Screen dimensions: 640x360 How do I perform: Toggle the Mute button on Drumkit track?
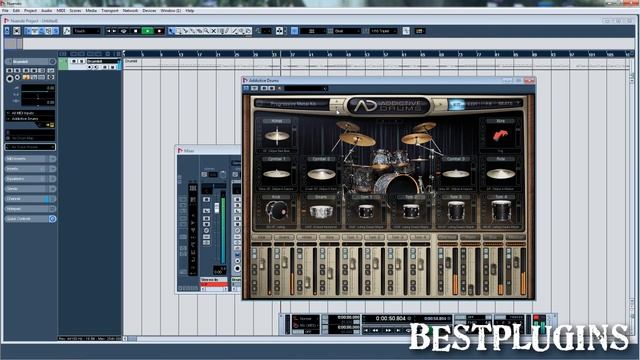coord(73,62)
